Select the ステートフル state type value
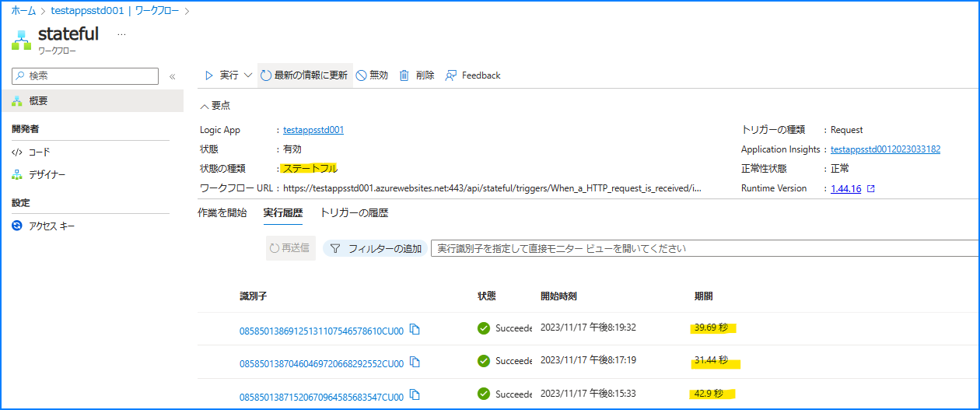The height and width of the screenshot is (410, 980). pos(310,169)
